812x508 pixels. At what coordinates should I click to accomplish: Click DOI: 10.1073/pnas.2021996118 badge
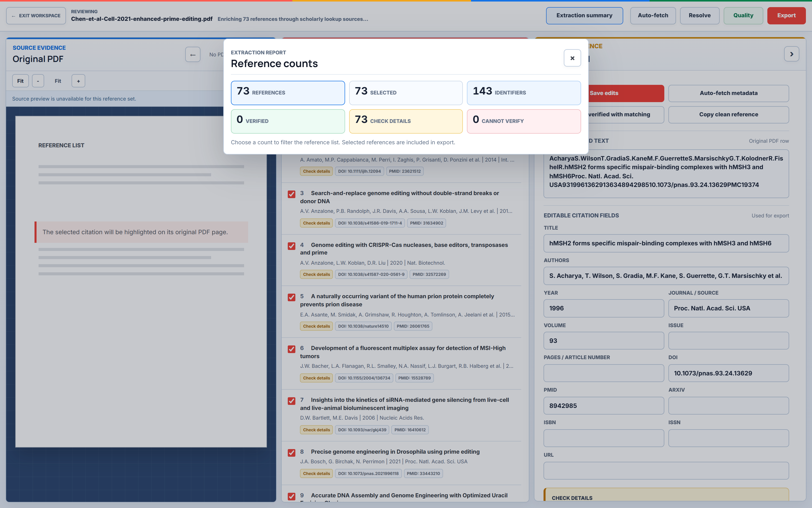click(x=368, y=473)
